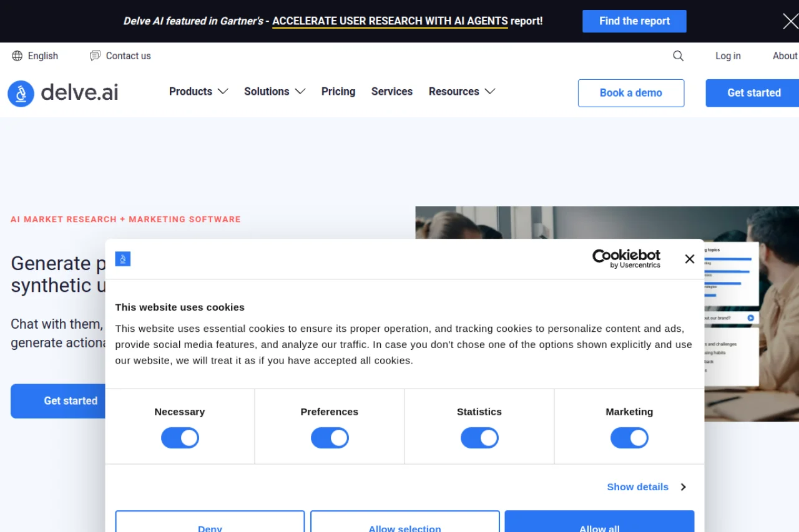This screenshot has height=532, width=799.
Task: Click the hero Get started button
Action: pyautogui.click(x=59, y=401)
